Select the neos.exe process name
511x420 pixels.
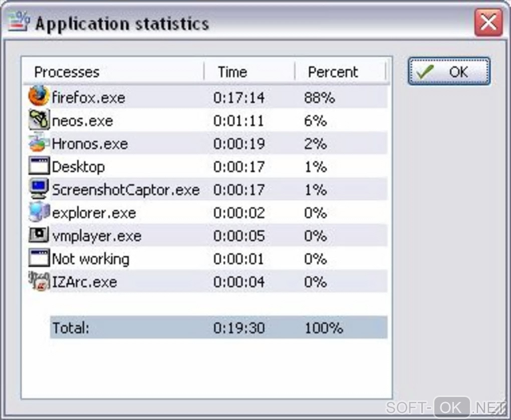pyautogui.click(x=83, y=121)
